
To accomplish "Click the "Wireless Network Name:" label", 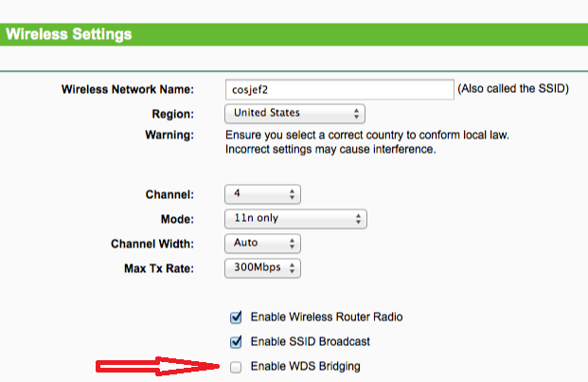I will (x=127, y=90).
